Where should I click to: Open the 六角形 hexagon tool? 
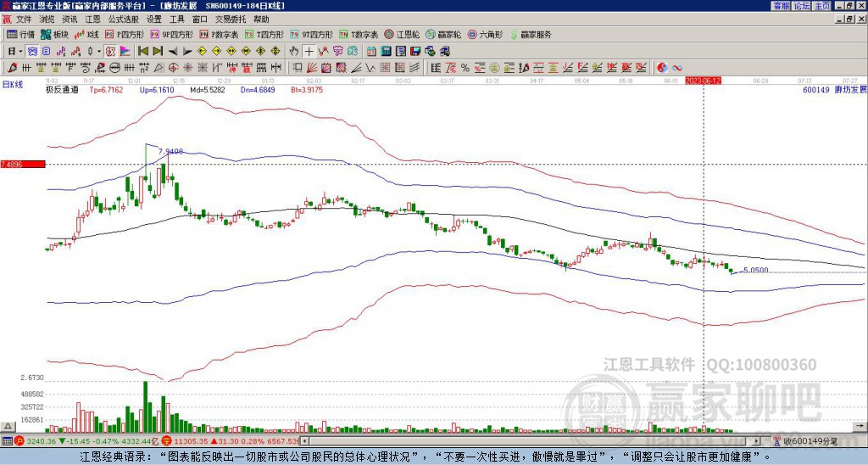point(485,34)
